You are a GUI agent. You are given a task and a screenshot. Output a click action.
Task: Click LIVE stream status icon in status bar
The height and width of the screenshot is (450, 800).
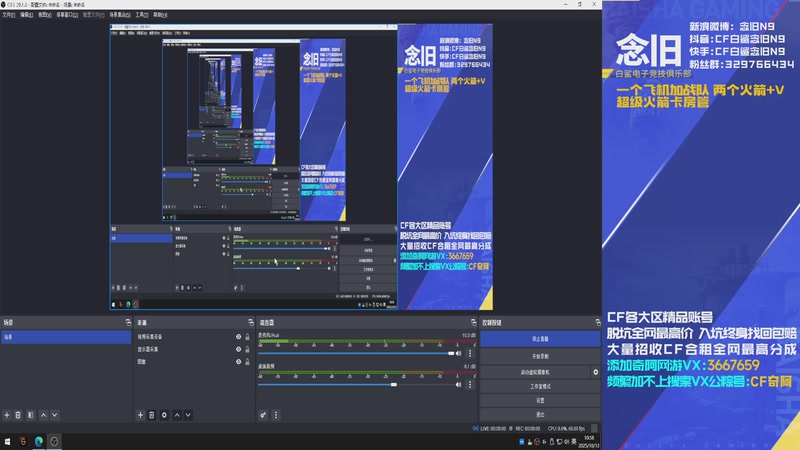(476, 429)
